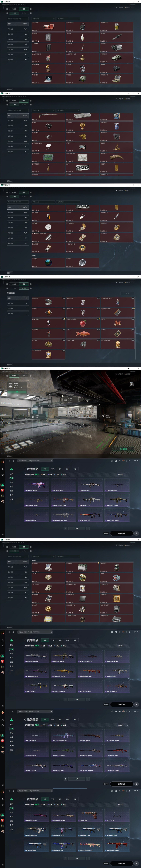Open second filter dropdown in the graphics-card window
The image size is (141, 868).
tap(68, 110)
